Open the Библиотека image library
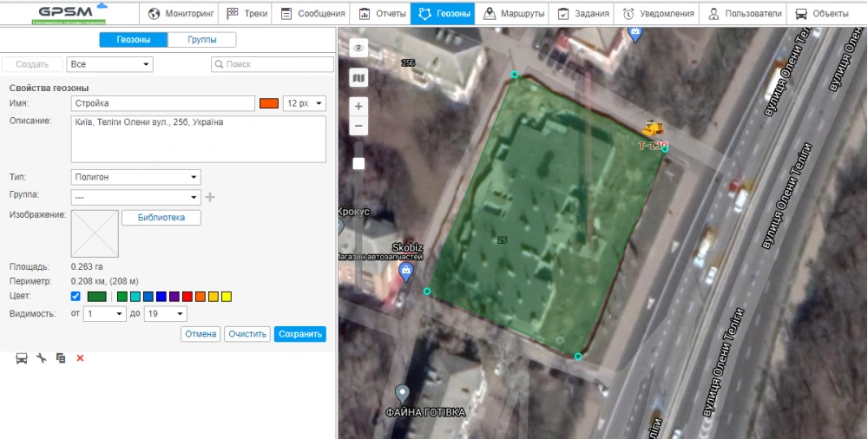The image size is (868, 439). [x=161, y=218]
